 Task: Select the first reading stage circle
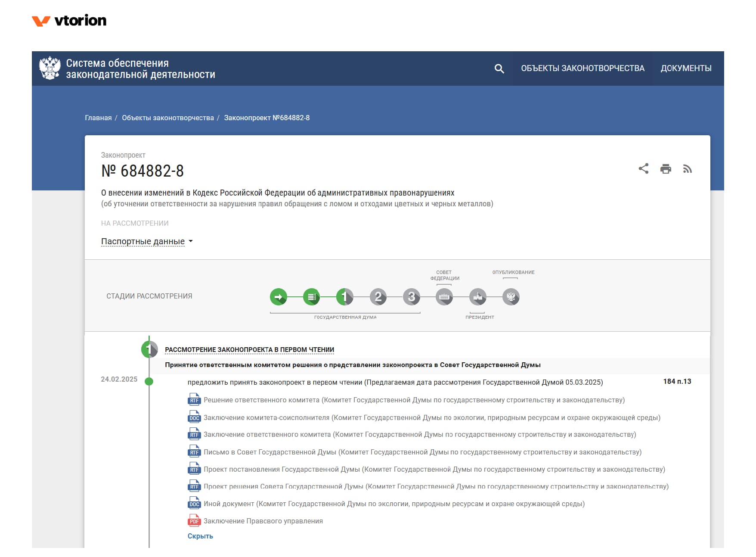[x=345, y=297]
